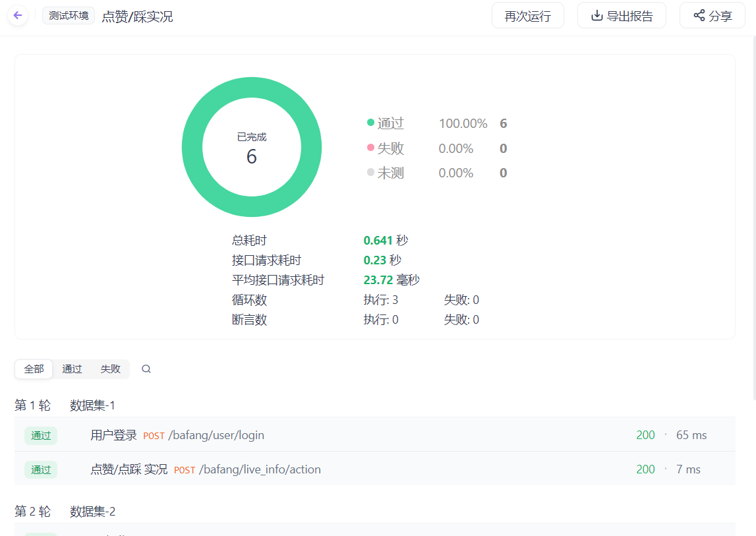Click the 再次运行 button
Screen dimensions: 756x536
pos(527,16)
